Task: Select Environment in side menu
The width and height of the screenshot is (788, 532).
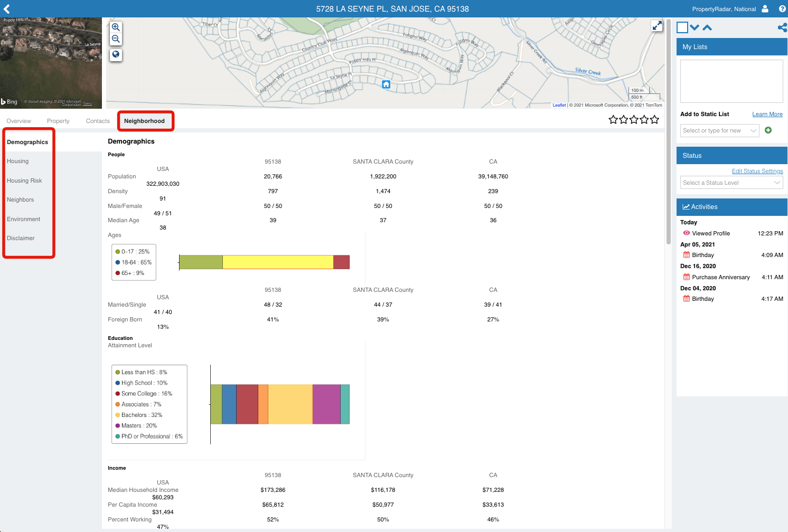Action: pos(23,219)
